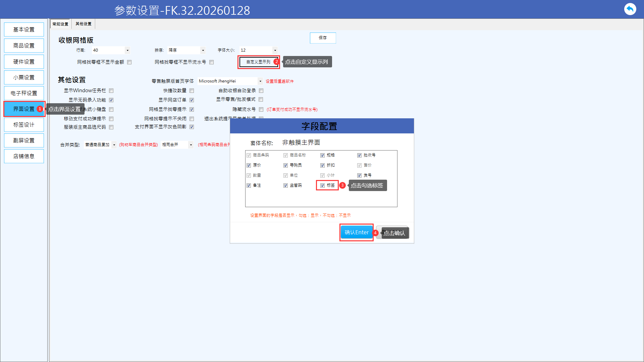Click the 自定义显示列 button
This screenshot has height=362, width=644.
tap(258, 62)
